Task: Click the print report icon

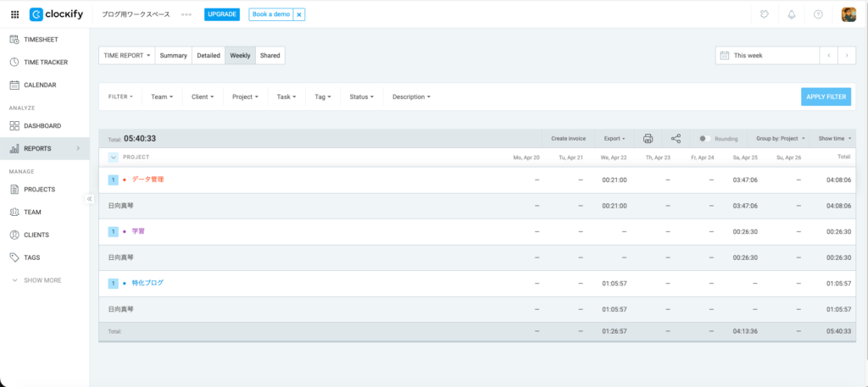Action: [648, 138]
